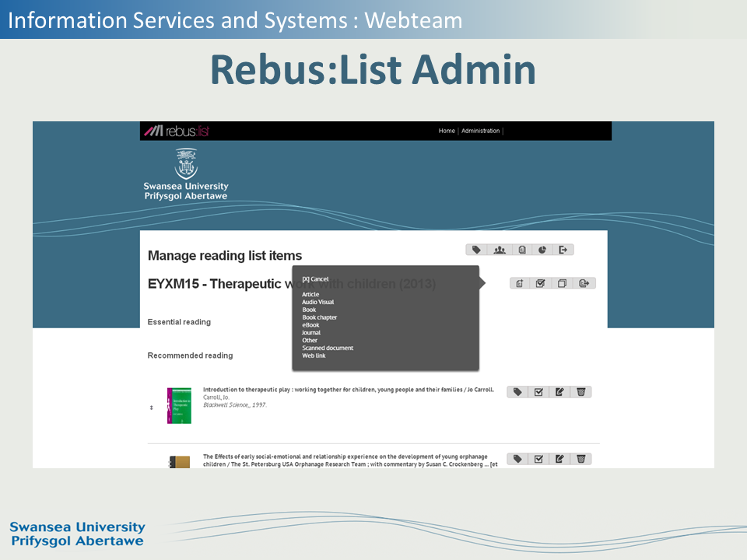Click '[X] Cancel' to dismiss the popup

(315, 279)
